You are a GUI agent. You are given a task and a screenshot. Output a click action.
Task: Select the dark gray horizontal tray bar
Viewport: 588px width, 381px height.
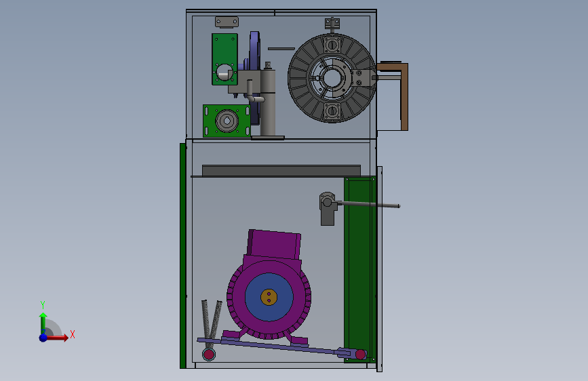point(281,170)
